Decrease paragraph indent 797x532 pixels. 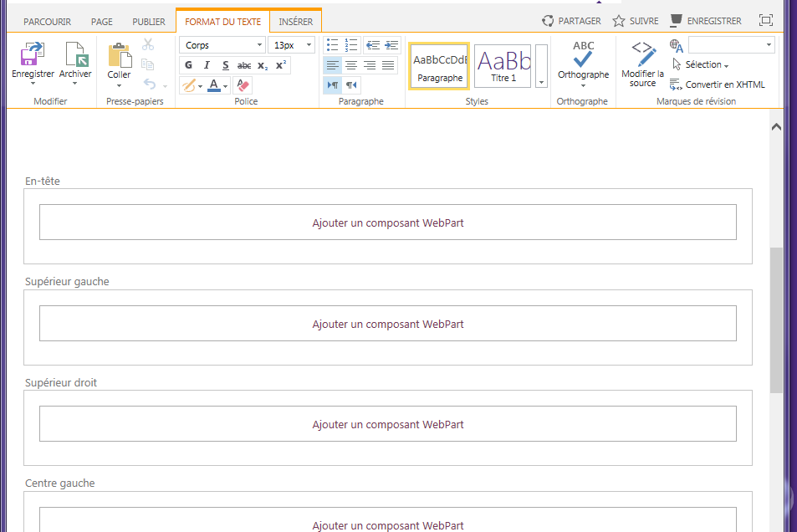[x=373, y=45]
